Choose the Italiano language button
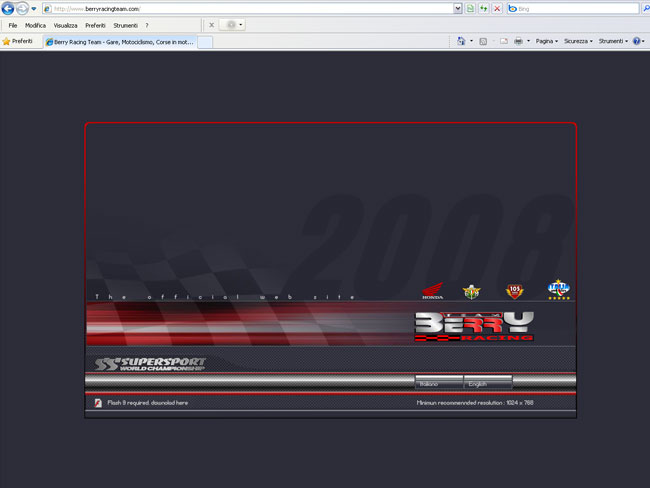This screenshot has height=488, width=650. coord(439,383)
